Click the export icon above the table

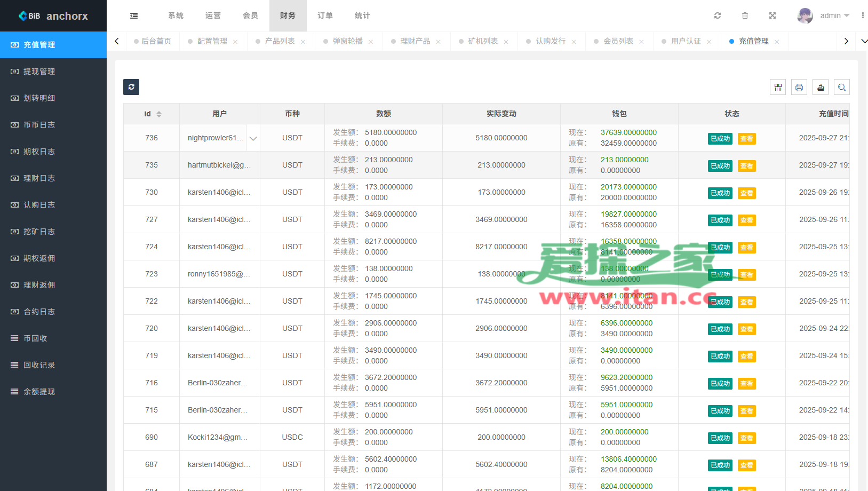tap(821, 87)
